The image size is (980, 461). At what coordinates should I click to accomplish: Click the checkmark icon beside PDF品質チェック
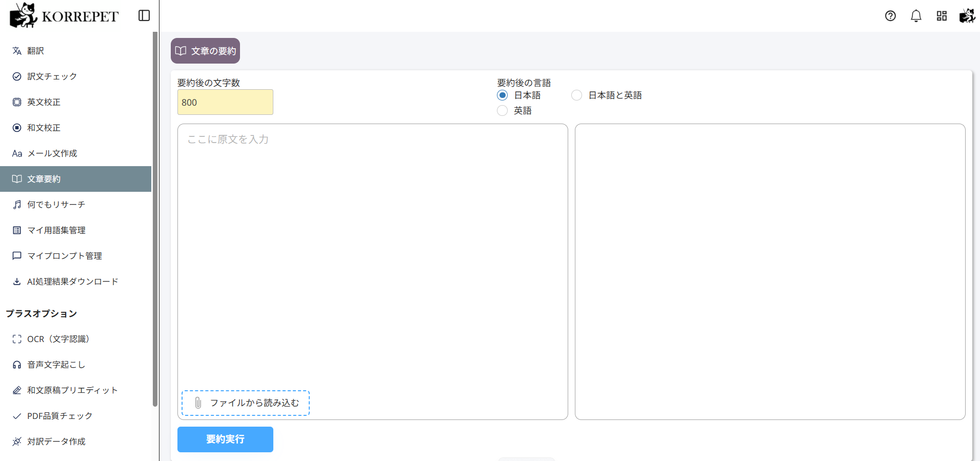[x=17, y=416]
